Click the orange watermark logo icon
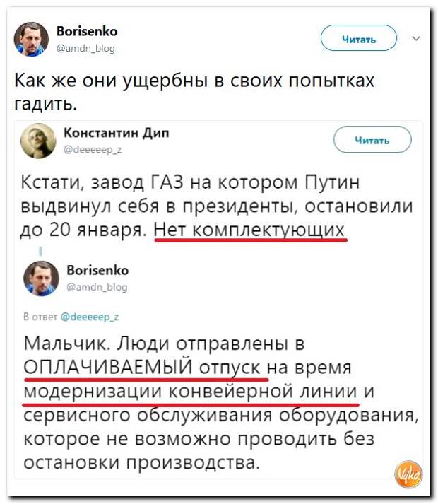 [x=408, y=474]
